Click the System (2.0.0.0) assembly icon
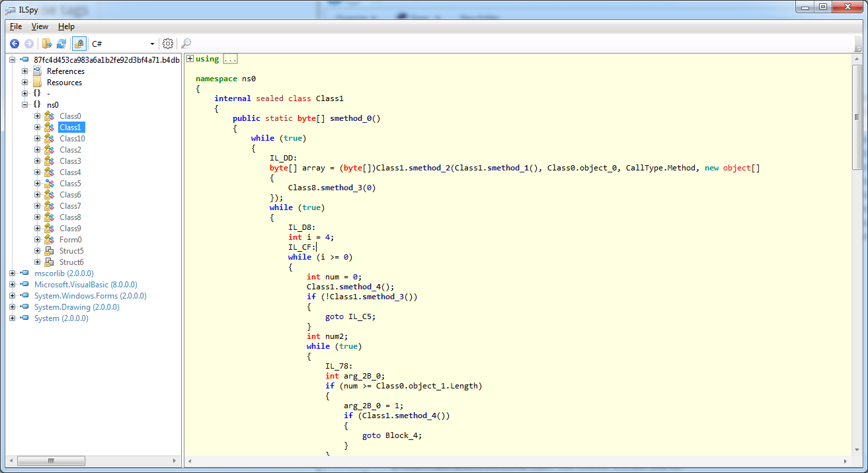868x473 pixels. pos(25,318)
